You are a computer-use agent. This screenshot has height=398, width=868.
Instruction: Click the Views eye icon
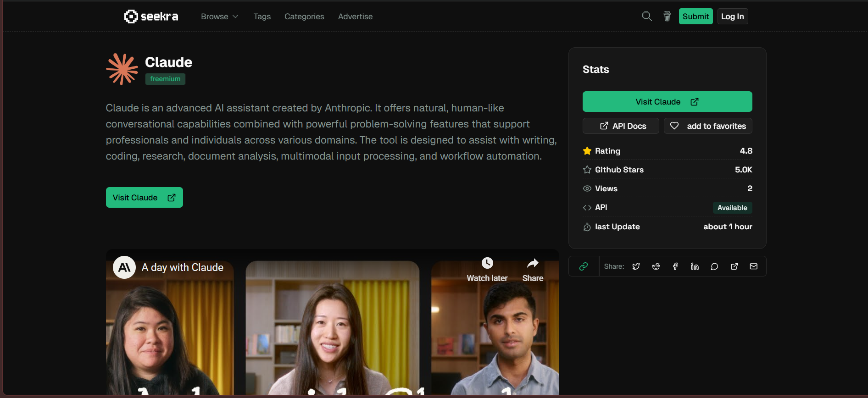click(587, 188)
